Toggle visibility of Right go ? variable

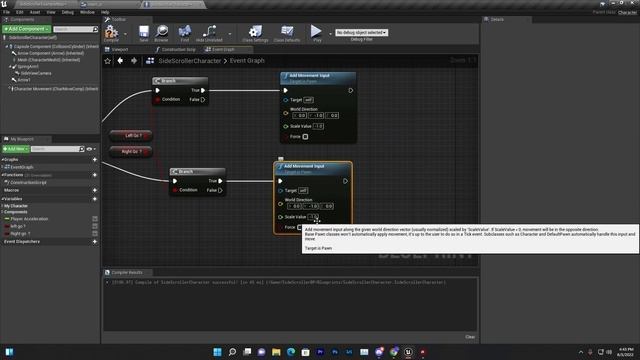(x=95, y=233)
